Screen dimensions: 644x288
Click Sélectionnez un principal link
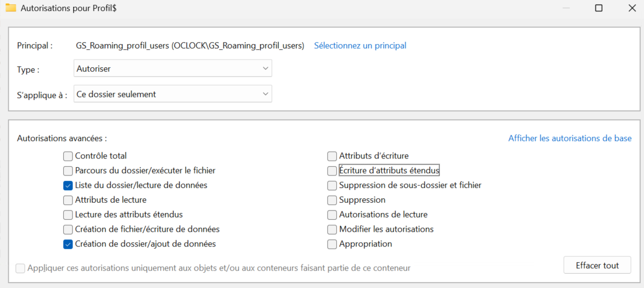[x=360, y=46]
